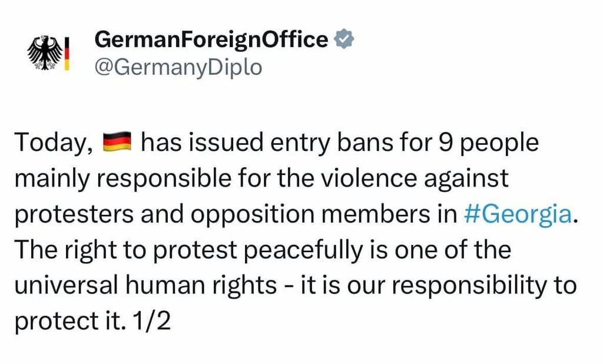603x364 pixels.
Task: Open the GermanForeignOffice profile name
Action: point(211,39)
